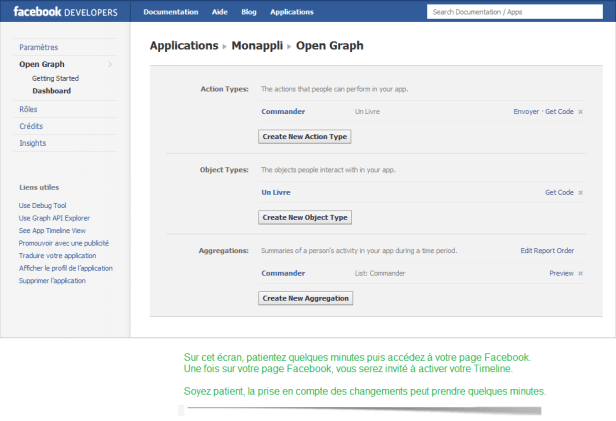Click Create New Action Type button
This screenshot has width=616, height=421.
point(304,136)
